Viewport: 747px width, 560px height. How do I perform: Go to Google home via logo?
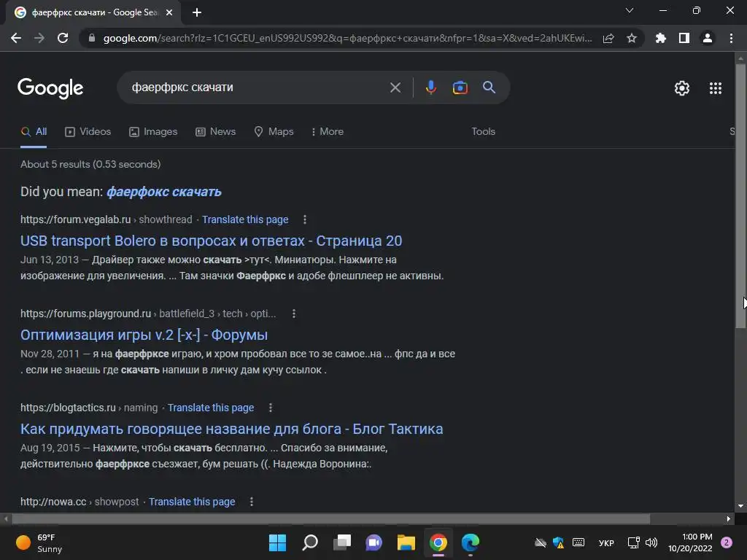pos(50,88)
